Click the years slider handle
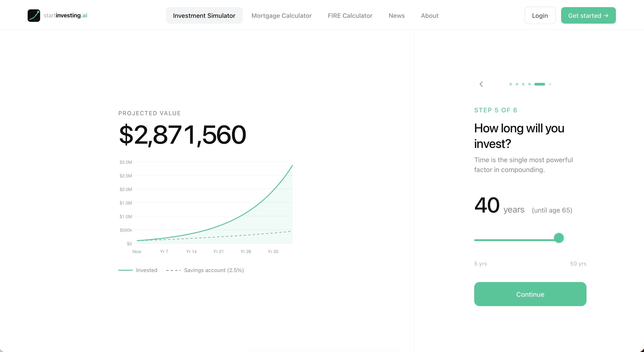 pyautogui.click(x=559, y=238)
